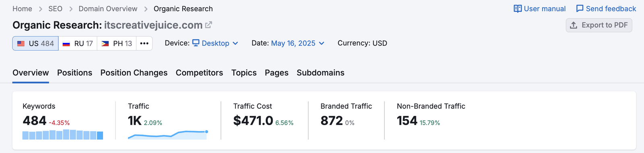Select the Russia flag database

[x=78, y=43]
